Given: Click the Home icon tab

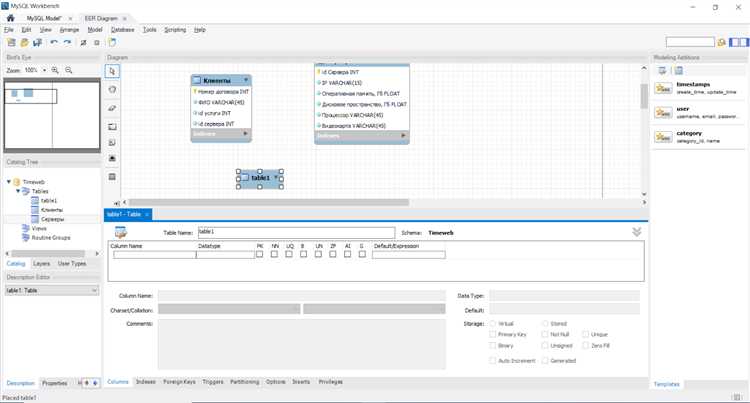Looking at the screenshot, I should click(x=11, y=18).
